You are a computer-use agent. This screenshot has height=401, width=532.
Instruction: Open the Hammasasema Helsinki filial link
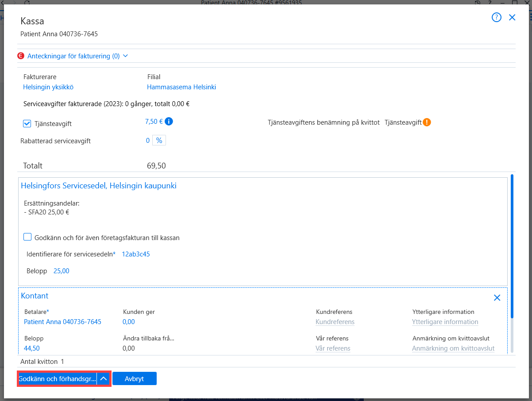181,87
